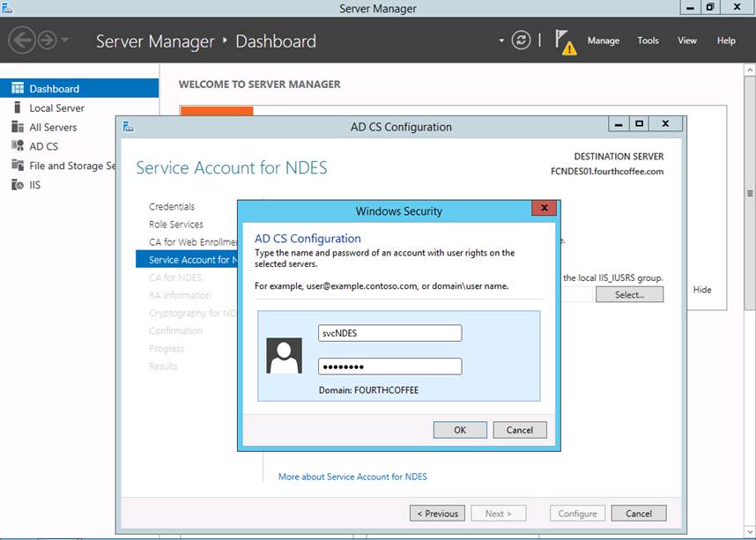
Task: Open the Manage menu
Action: click(x=603, y=41)
